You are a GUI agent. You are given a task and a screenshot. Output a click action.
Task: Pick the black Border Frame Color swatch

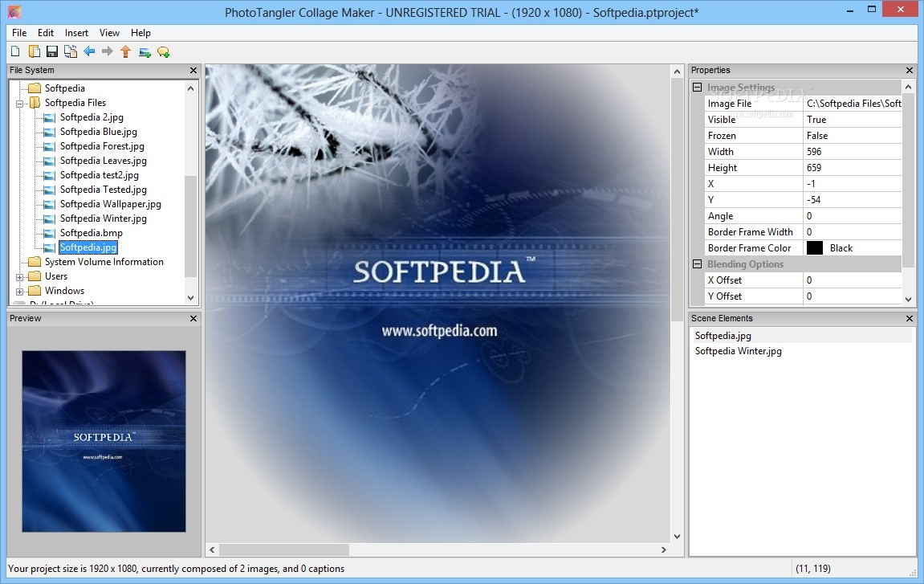pyautogui.click(x=814, y=248)
